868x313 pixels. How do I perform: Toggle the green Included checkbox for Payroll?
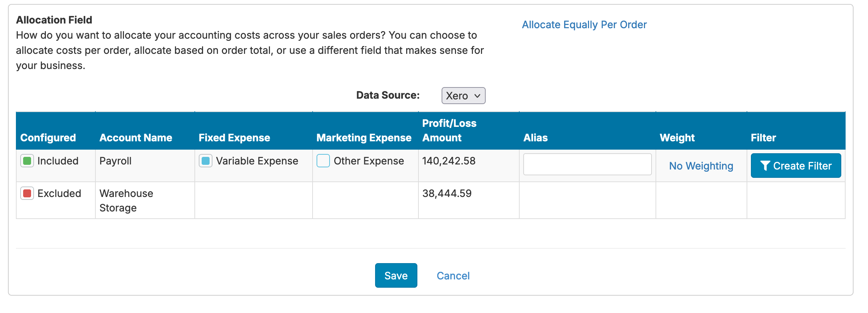coord(27,161)
